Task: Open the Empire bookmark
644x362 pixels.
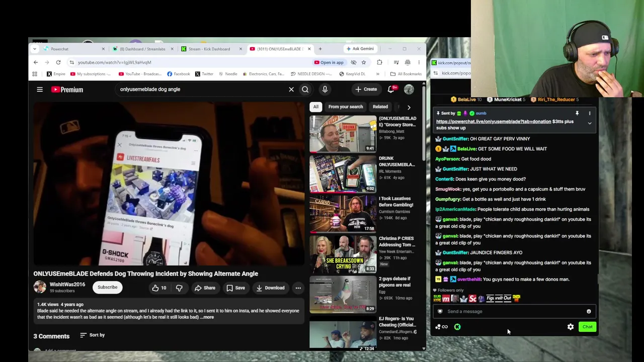Action: click(56, 74)
